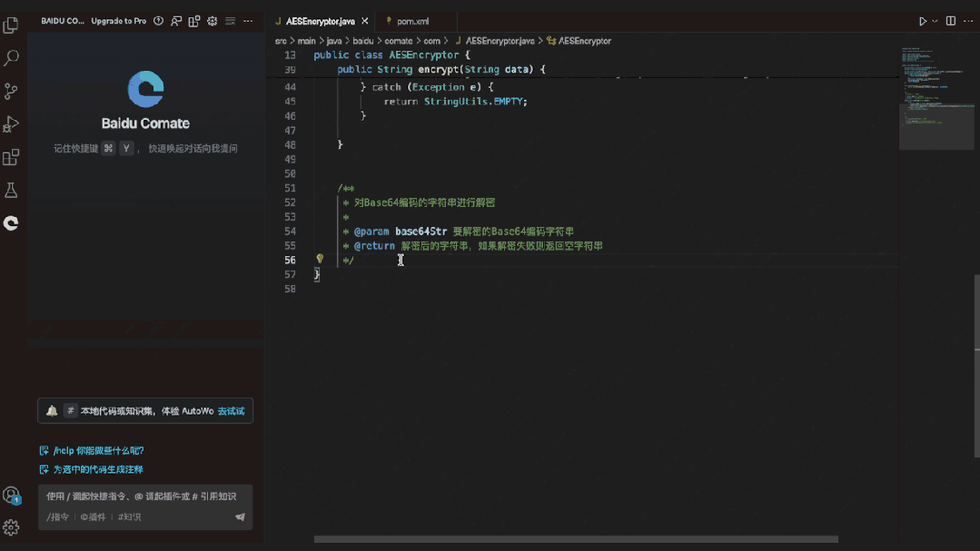
Task: Open the Run and Debug icon
Action: 10,123
